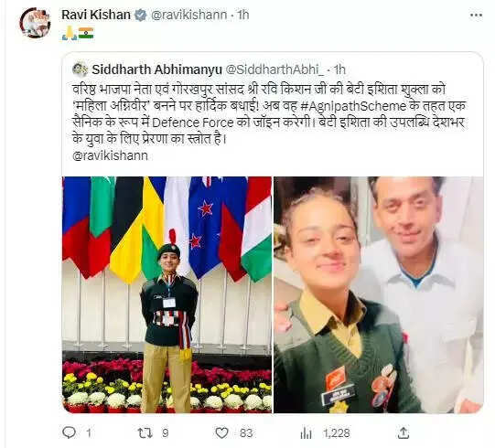Open the reply comment icon
This screenshot has width=495, height=448.
[x=70, y=432]
